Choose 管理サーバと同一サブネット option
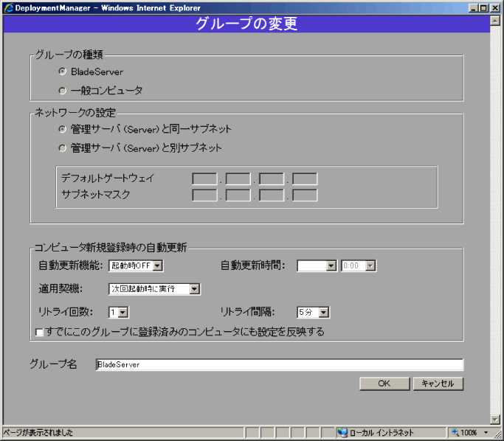 pyautogui.click(x=63, y=129)
